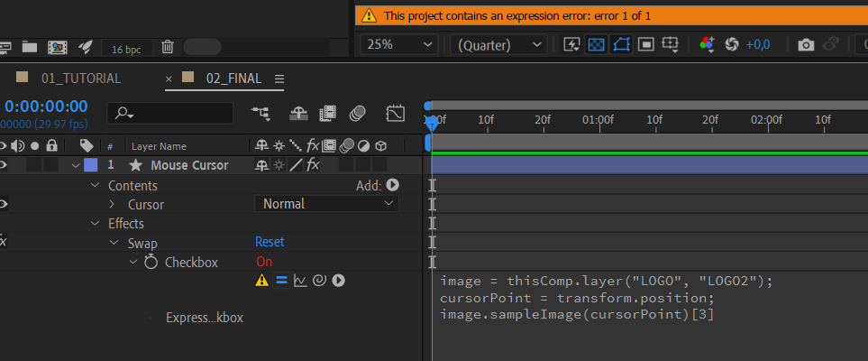Click the Checkbox On value
The width and height of the screenshot is (868, 361).
pos(264,261)
